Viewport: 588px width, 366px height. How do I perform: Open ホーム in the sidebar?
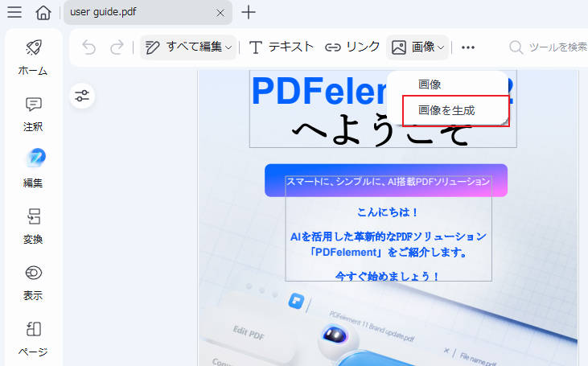click(33, 58)
